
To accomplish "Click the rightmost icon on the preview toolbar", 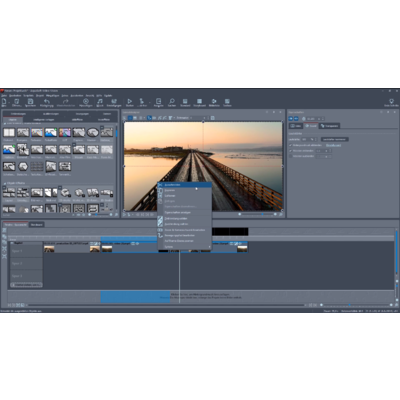I will point(213,118).
